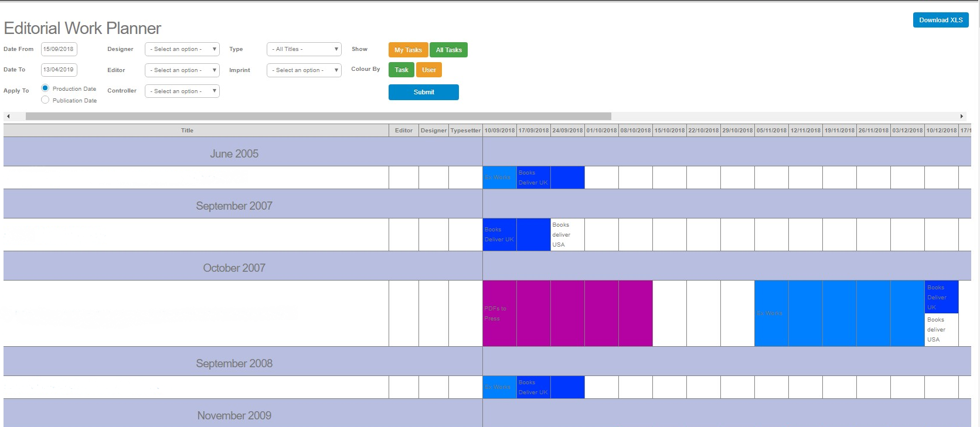Click the Editor column header
The height and width of the screenshot is (427, 980).
tap(404, 130)
